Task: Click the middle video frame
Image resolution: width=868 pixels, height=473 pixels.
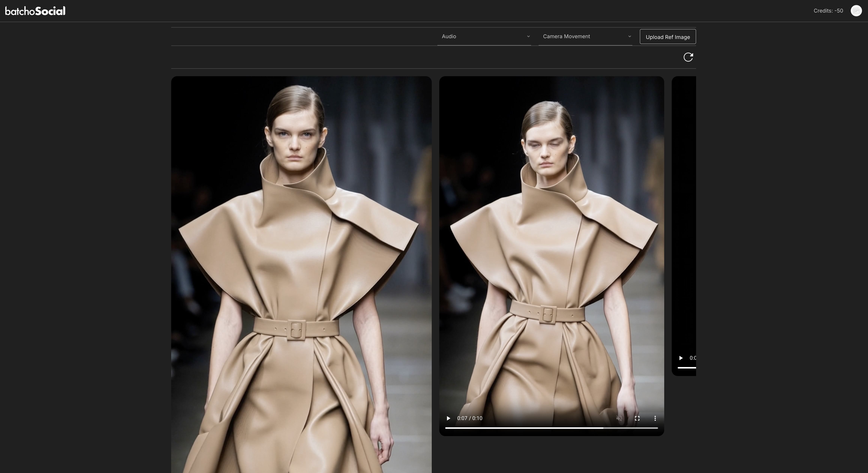Action: (551, 236)
